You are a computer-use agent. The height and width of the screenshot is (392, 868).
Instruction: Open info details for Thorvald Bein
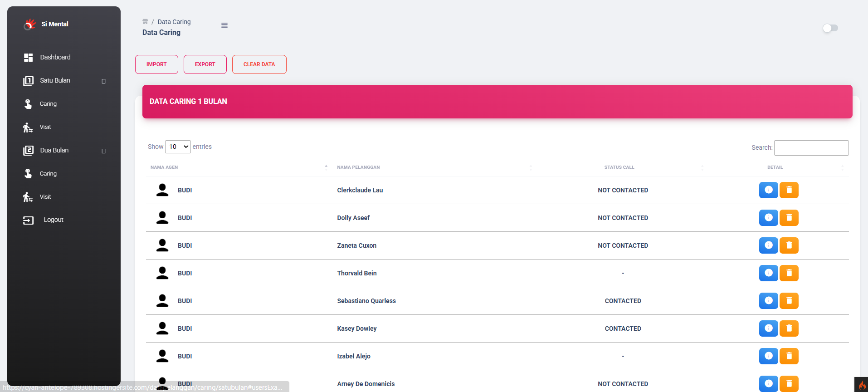(768, 273)
